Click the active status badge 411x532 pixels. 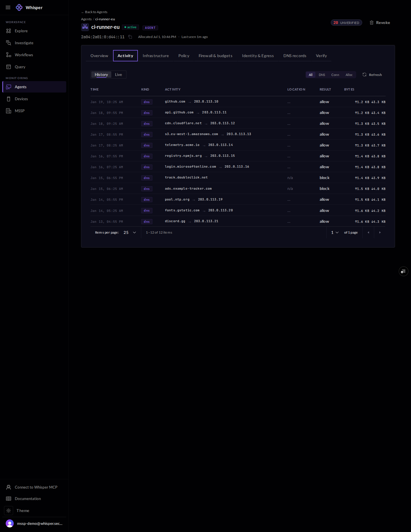coord(130,27)
